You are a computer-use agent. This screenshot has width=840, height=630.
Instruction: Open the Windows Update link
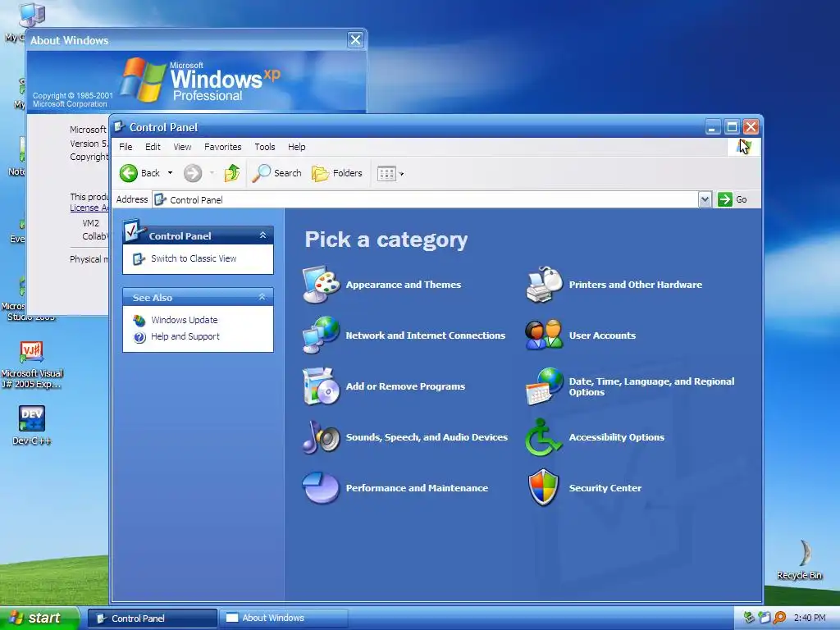[185, 320]
